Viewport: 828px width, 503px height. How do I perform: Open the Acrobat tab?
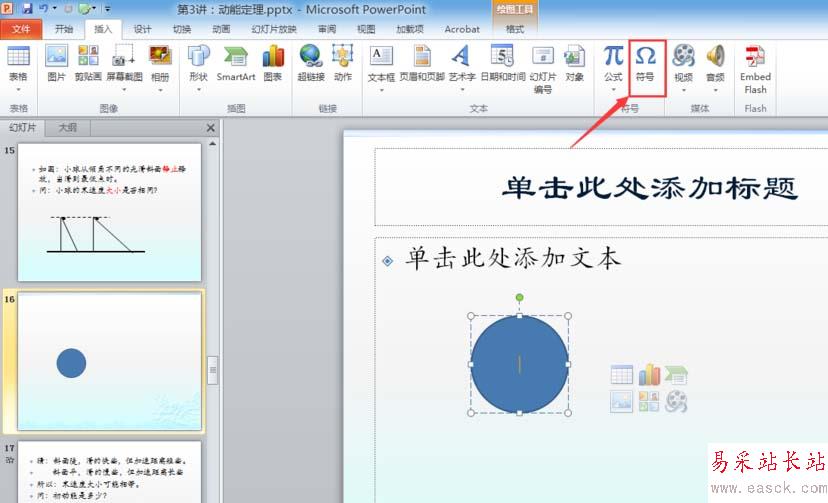(x=462, y=29)
